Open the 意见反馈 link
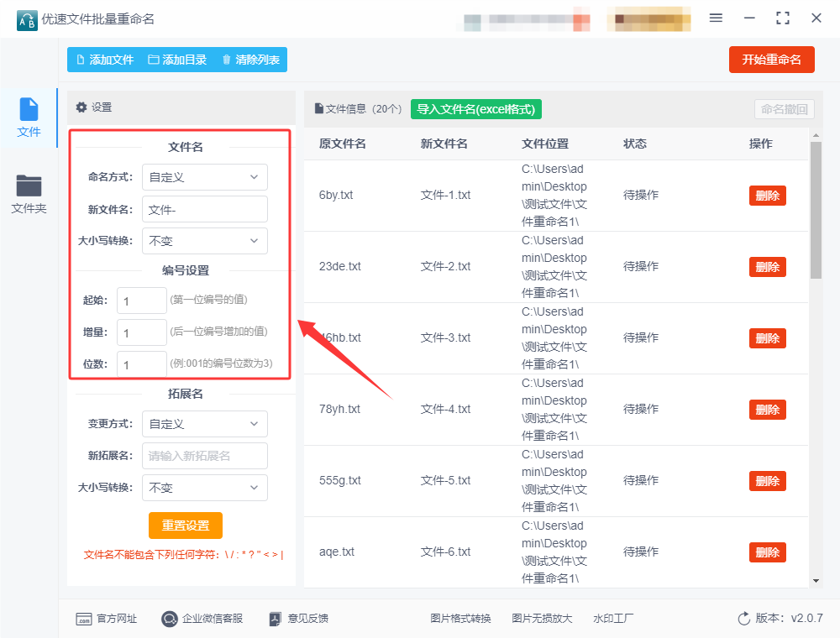 click(299, 619)
